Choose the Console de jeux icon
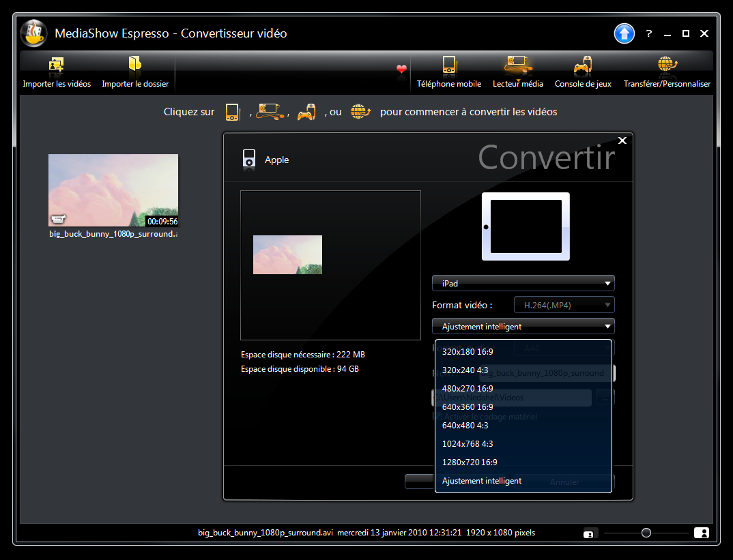This screenshot has height=560, width=733. pos(583,65)
